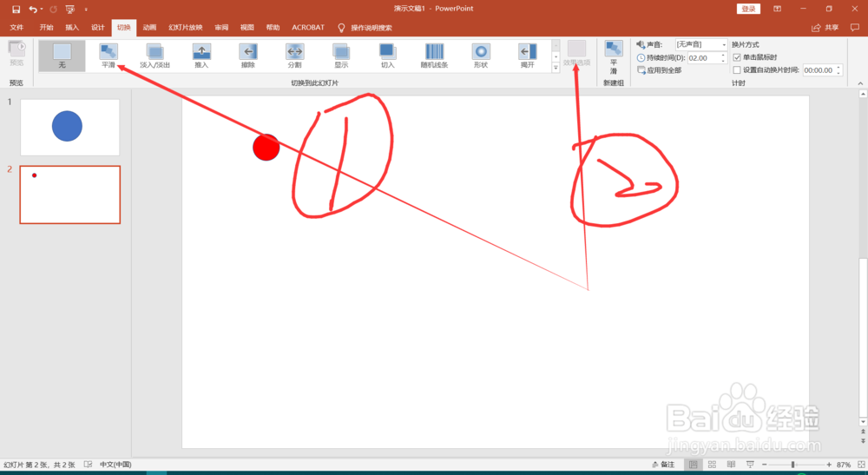Select the 擦除 wipe transition

(248, 56)
